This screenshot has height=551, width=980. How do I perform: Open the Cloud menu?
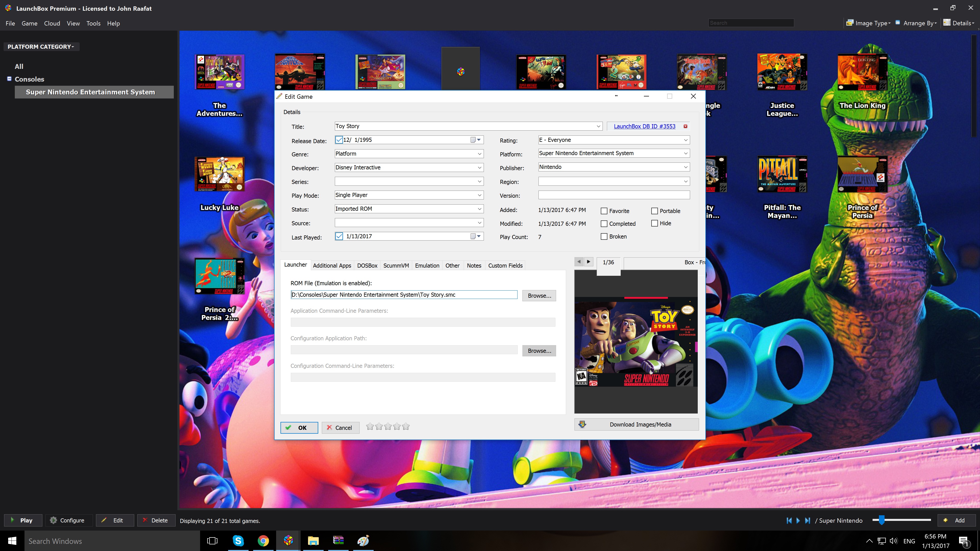click(52, 23)
